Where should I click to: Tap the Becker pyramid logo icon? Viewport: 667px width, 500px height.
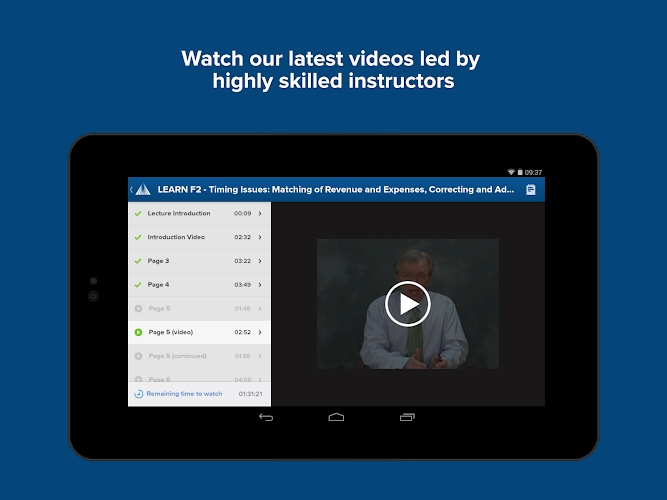tap(143, 189)
